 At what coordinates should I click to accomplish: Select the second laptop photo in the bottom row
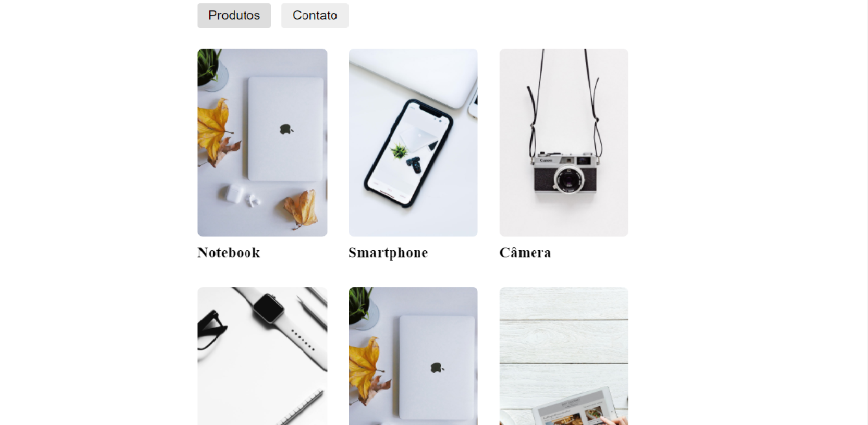[413, 356]
